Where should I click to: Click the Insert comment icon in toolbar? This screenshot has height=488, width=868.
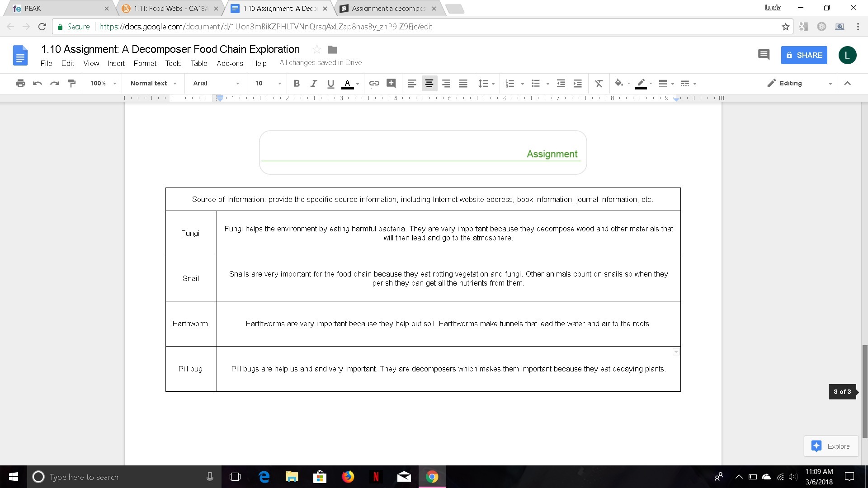(391, 83)
